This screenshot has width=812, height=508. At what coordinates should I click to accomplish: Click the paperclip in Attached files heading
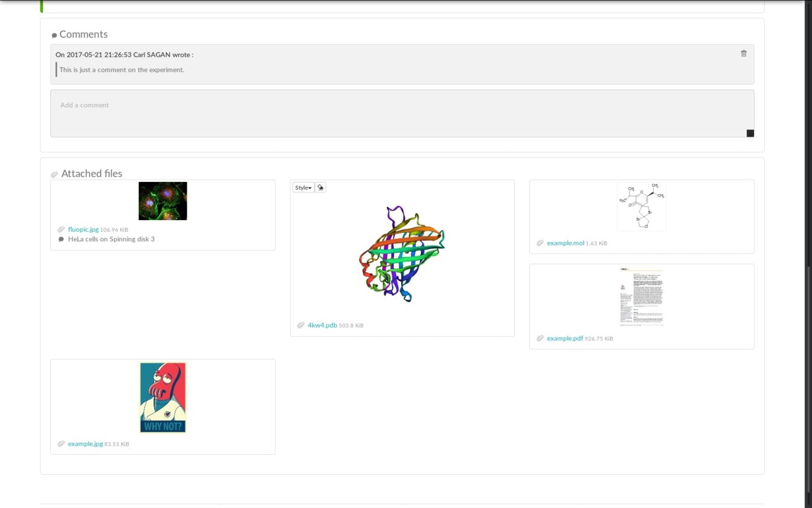(54, 174)
